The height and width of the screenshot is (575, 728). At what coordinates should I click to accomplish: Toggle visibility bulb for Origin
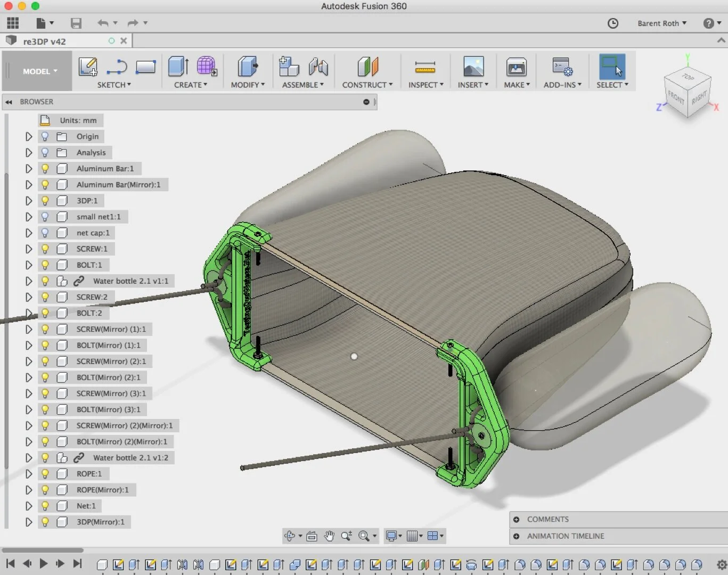(45, 136)
